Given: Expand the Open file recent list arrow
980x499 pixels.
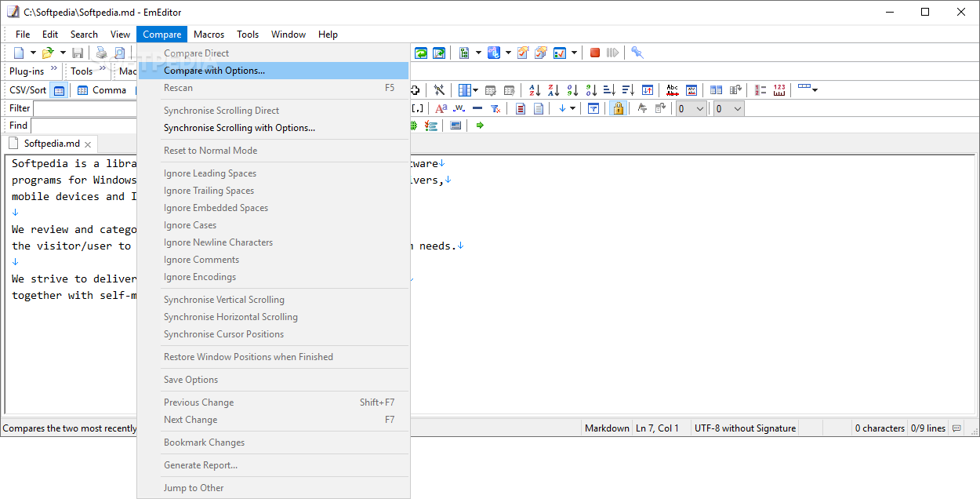Looking at the screenshot, I should point(63,53).
